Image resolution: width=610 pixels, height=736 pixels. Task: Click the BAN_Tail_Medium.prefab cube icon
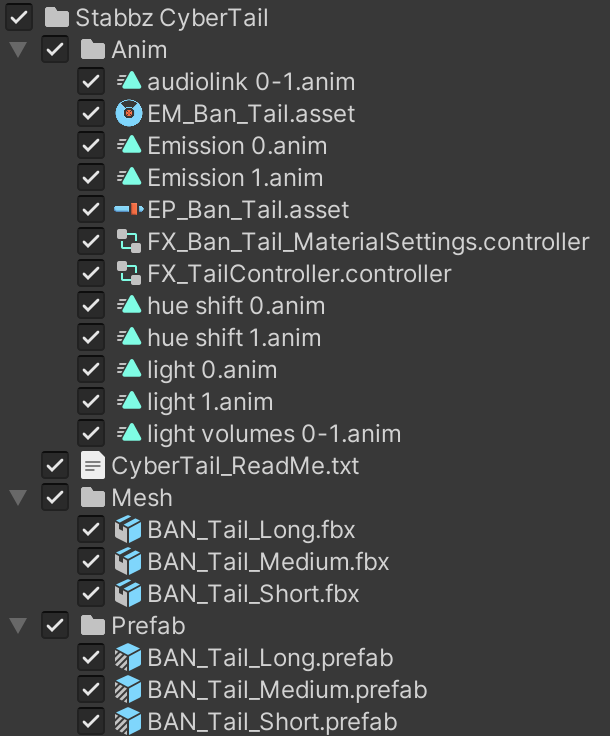tap(129, 690)
